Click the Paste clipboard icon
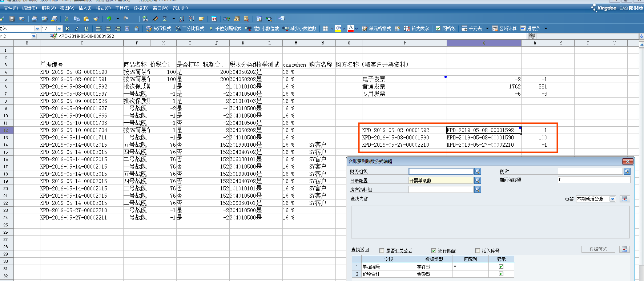The image size is (644, 281). (x=86, y=19)
